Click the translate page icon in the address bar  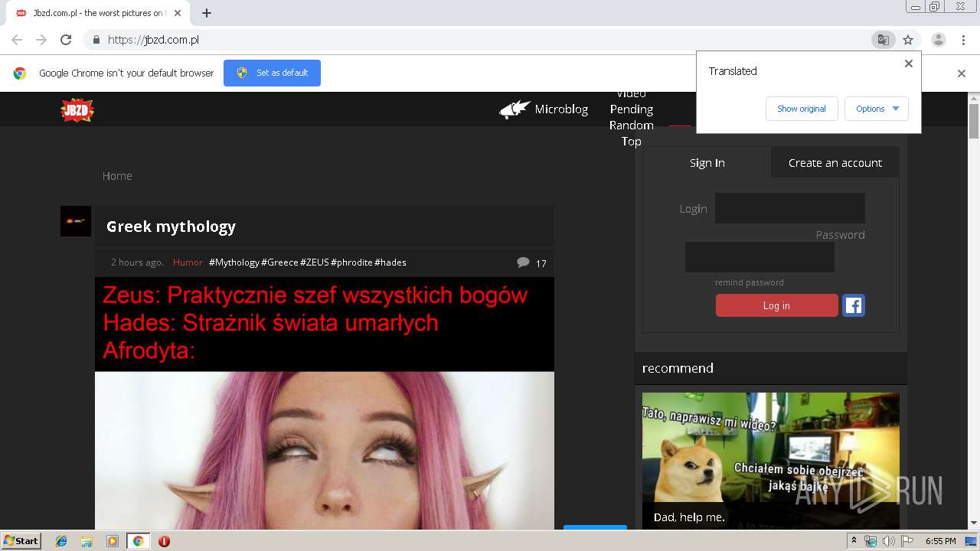(884, 40)
